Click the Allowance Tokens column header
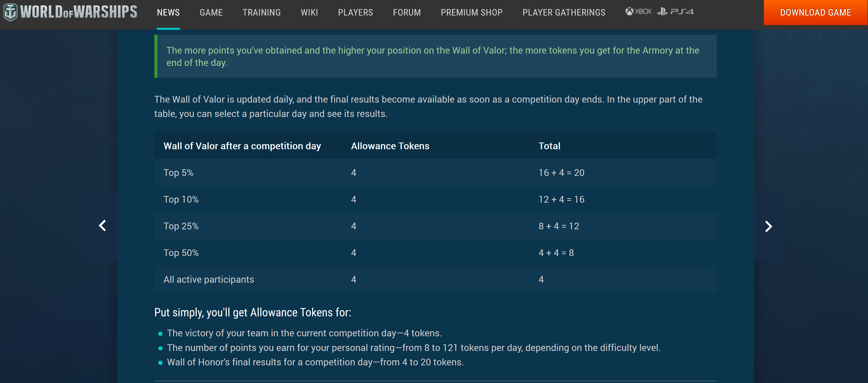Image resolution: width=868 pixels, height=383 pixels. coord(390,146)
